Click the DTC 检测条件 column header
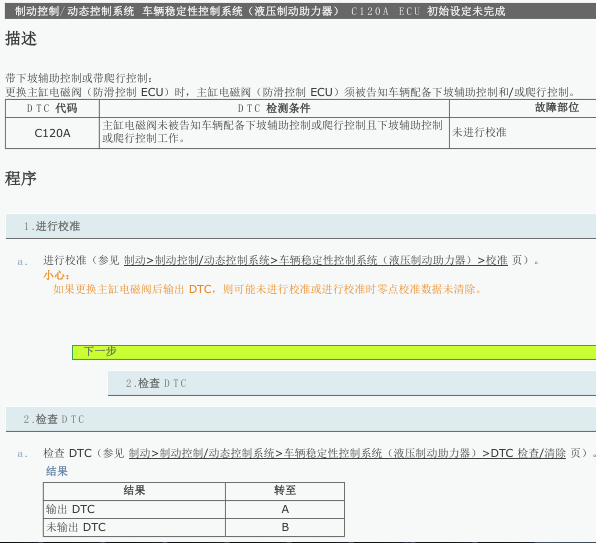This screenshot has width=596, height=543. click(274, 108)
